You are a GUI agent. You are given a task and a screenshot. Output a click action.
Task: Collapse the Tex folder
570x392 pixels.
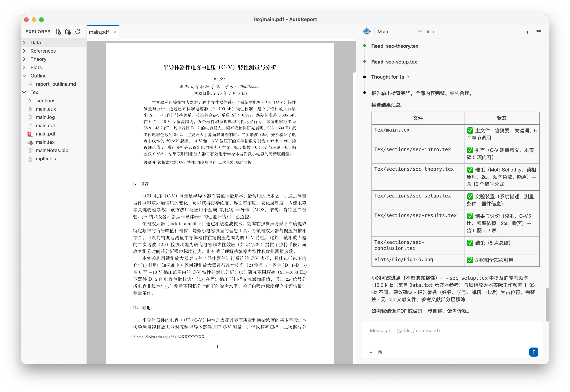[24, 92]
